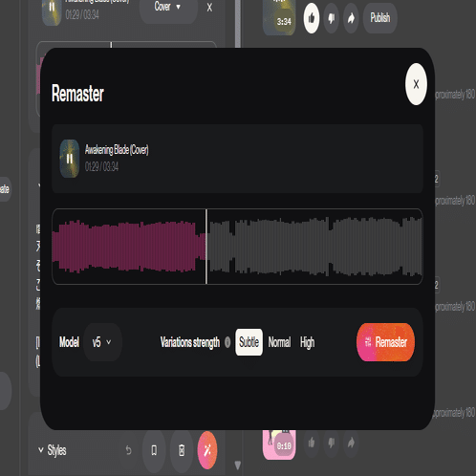Image resolution: width=476 pixels, height=476 pixels.
Task: Start the remaster with the Remaster button
Action: tap(385, 342)
